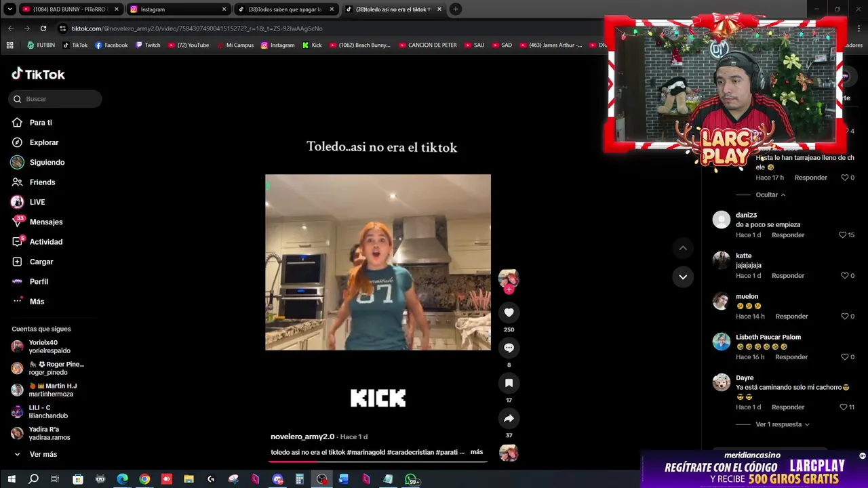This screenshot has width=868, height=488.
Task: Like dani23's comment heart
Action: point(842,235)
